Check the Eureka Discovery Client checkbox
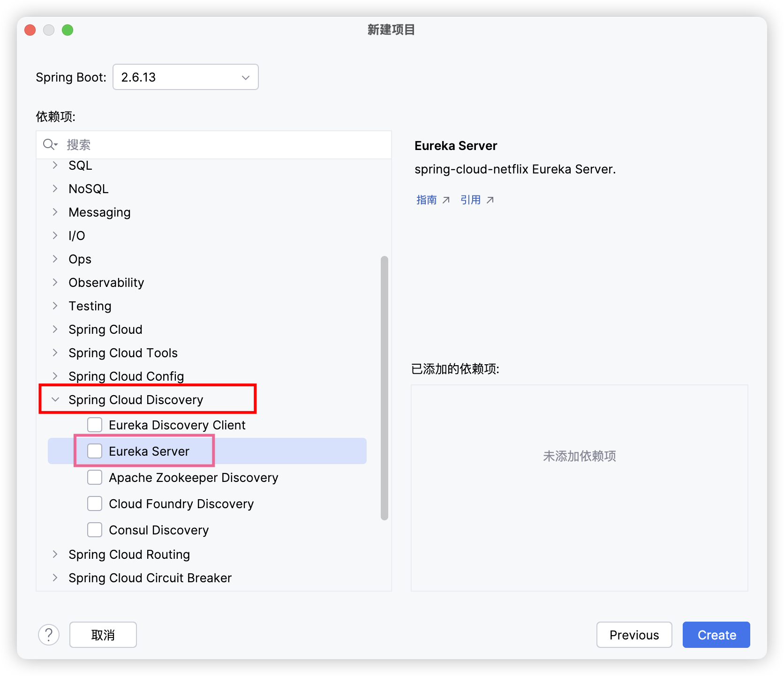 [x=95, y=425]
